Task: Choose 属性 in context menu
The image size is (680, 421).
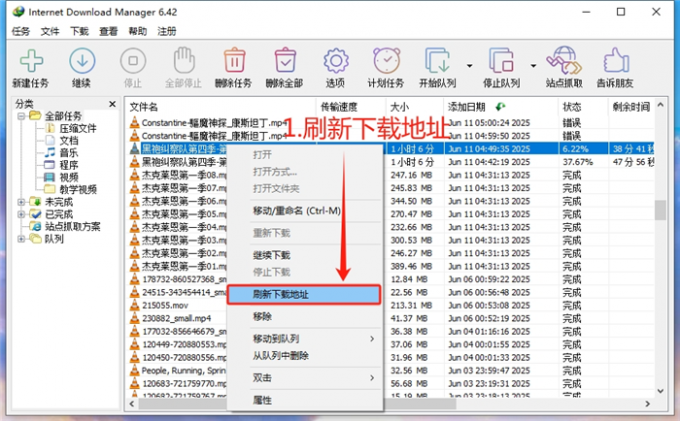Action: click(x=304, y=400)
